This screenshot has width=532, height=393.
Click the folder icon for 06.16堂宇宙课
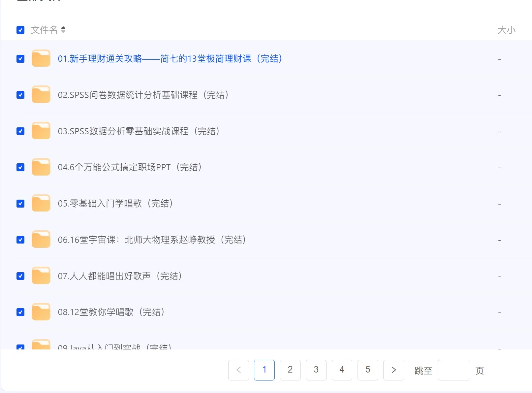(x=41, y=239)
